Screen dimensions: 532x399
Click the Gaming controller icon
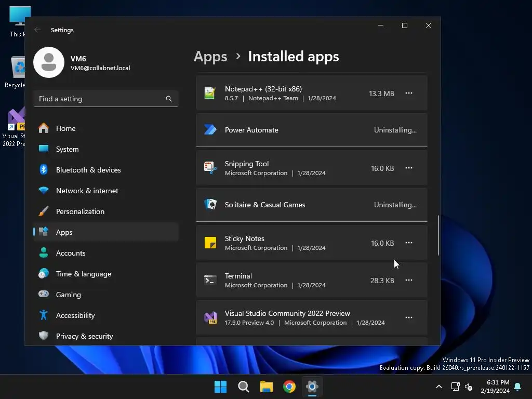tap(44, 294)
